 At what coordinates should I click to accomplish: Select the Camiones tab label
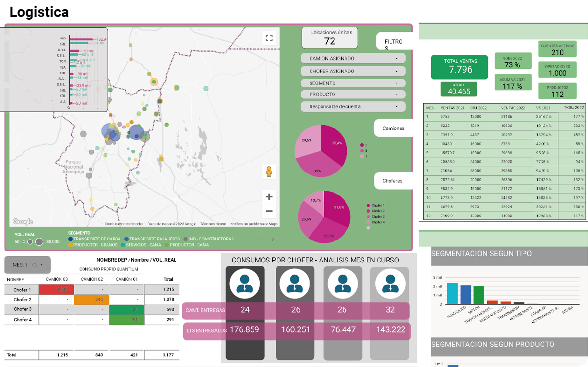393,128
